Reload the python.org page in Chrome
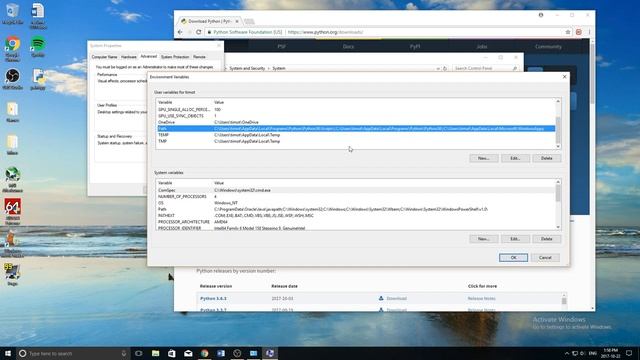The width and height of the screenshot is (640, 360). tap(199, 32)
